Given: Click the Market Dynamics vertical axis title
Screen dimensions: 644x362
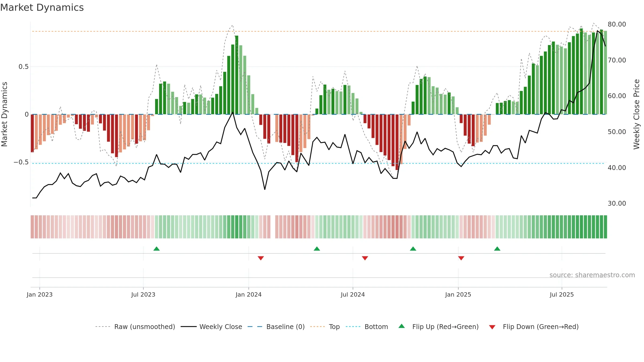Looking at the screenshot, I should (4, 114).
